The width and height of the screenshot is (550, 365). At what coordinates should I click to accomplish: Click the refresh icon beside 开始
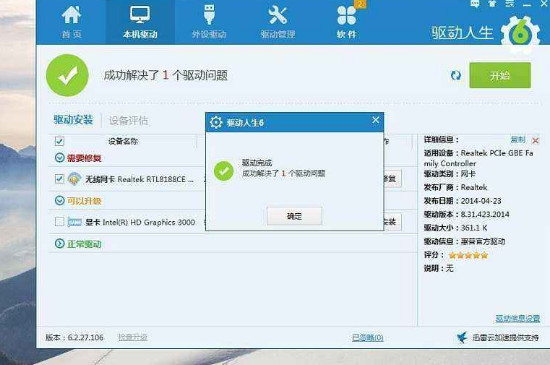pyautogui.click(x=456, y=75)
